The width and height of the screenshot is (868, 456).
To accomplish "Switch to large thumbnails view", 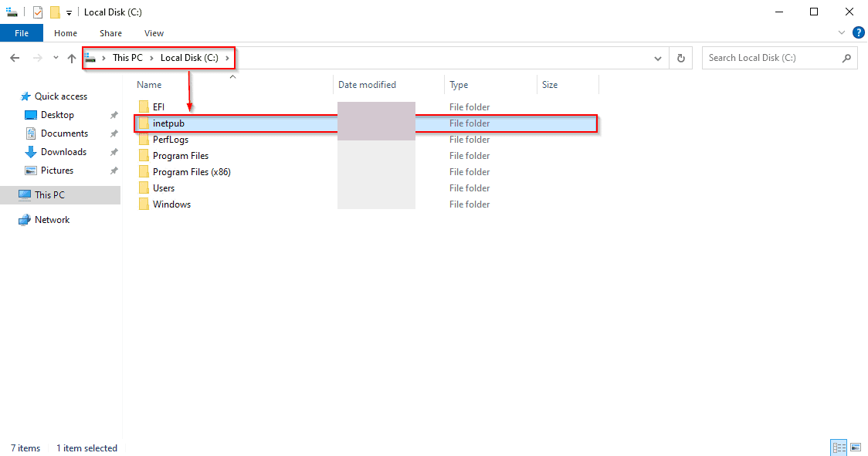I will coord(856,447).
